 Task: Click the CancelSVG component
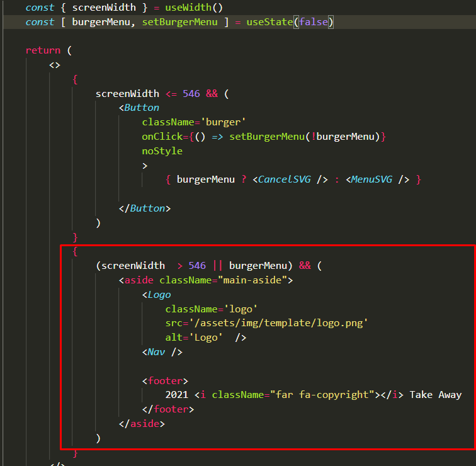coord(290,179)
